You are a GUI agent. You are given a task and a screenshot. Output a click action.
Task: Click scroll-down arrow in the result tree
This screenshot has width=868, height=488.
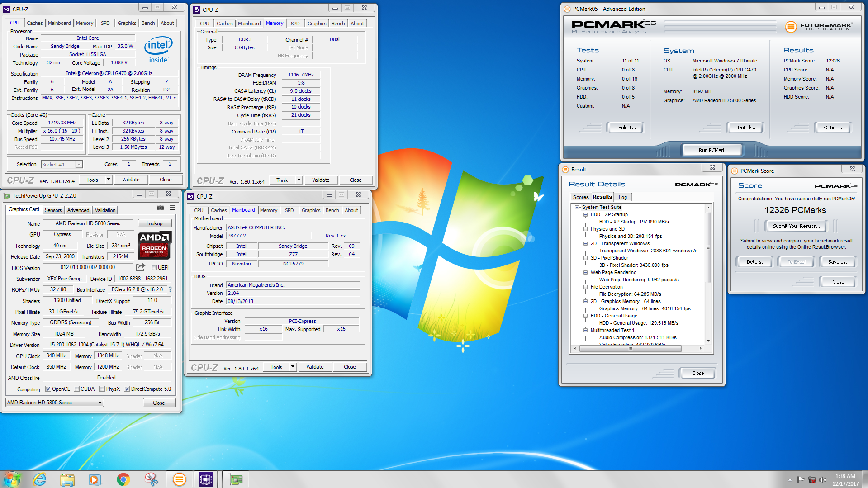point(708,341)
